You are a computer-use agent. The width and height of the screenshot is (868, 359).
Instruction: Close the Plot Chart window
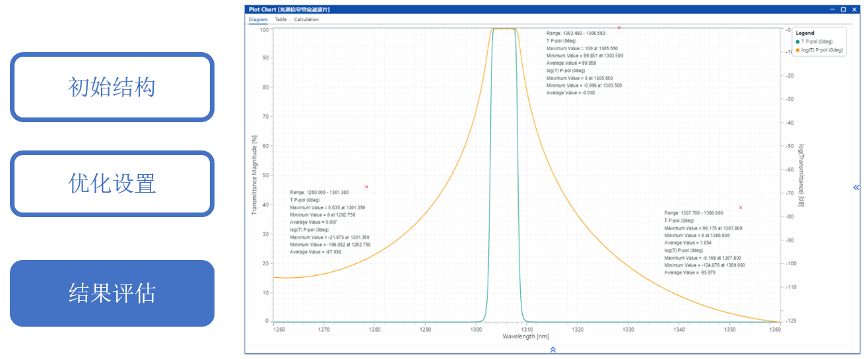(853, 10)
